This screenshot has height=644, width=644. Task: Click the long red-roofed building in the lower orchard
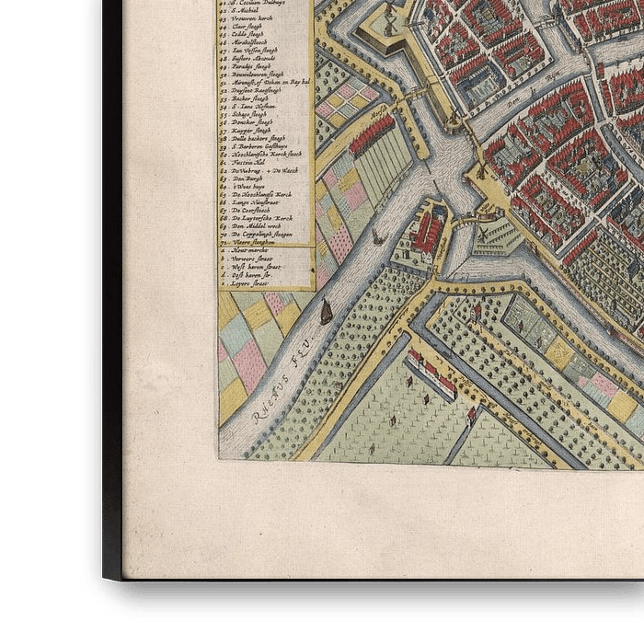point(431,374)
